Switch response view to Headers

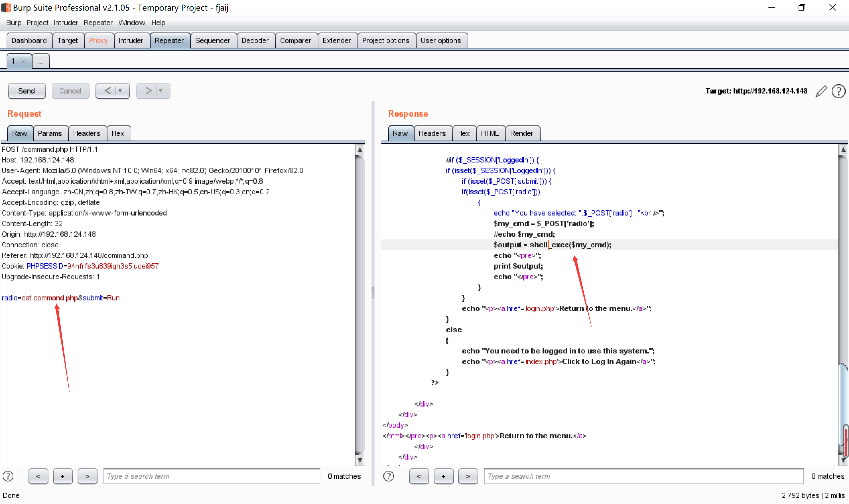coord(432,134)
